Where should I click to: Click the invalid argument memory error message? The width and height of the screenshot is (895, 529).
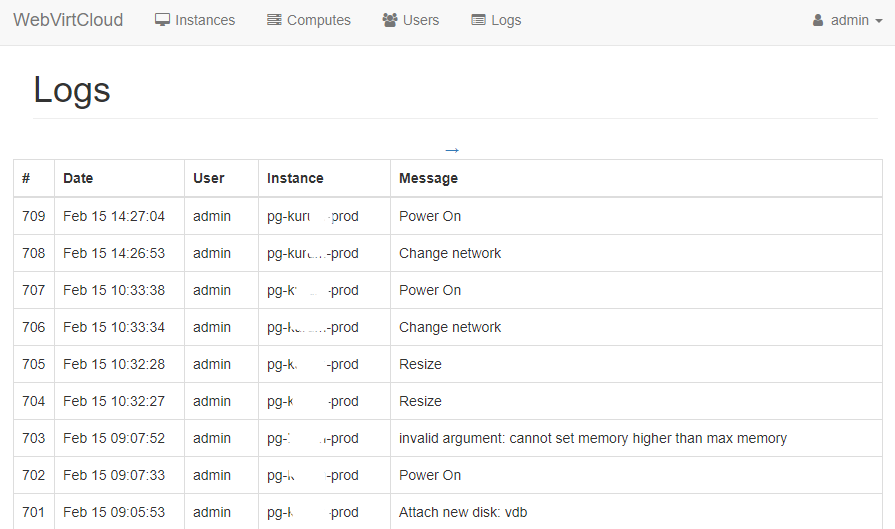click(592, 438)
